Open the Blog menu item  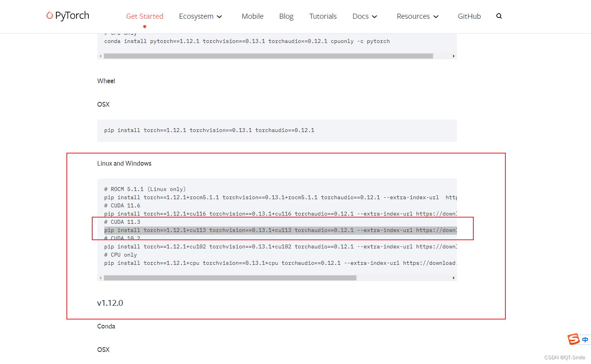coord(286,16)
